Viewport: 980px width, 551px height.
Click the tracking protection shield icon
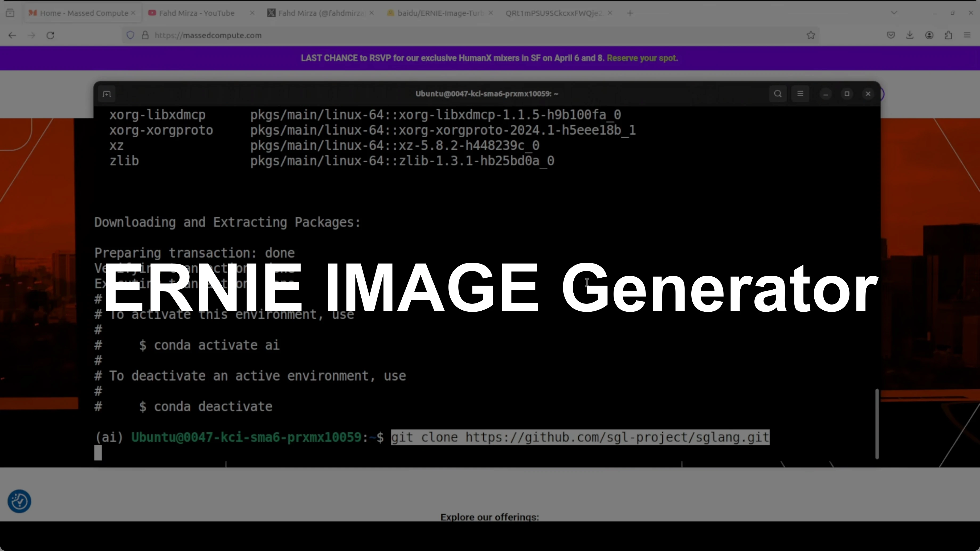pos(130,35)
